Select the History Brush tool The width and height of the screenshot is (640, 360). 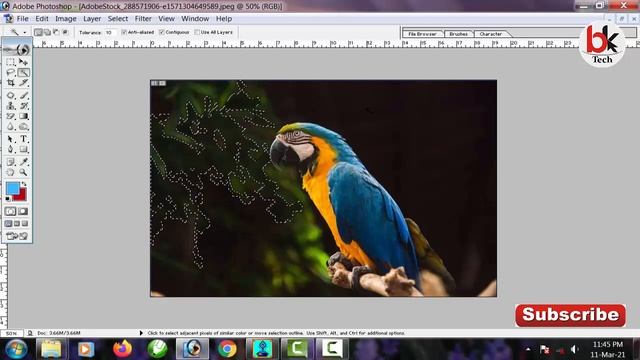click(24, 106)
